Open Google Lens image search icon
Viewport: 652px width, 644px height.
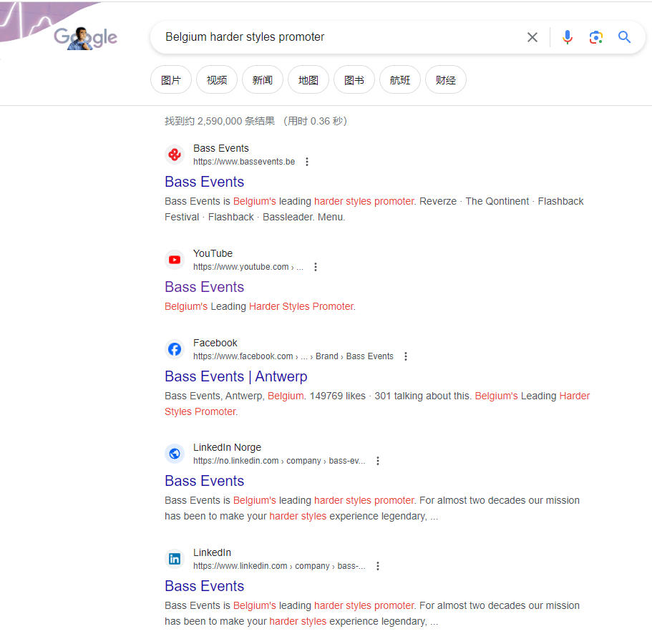pyautogui.click(x=596, y=37)
